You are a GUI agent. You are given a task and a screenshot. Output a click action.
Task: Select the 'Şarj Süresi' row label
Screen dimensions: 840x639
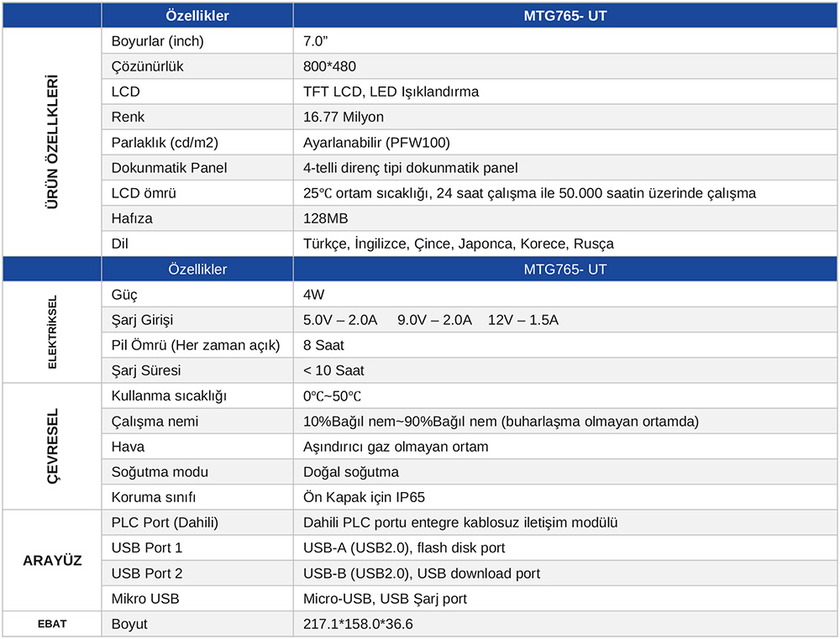click(146, 370)
